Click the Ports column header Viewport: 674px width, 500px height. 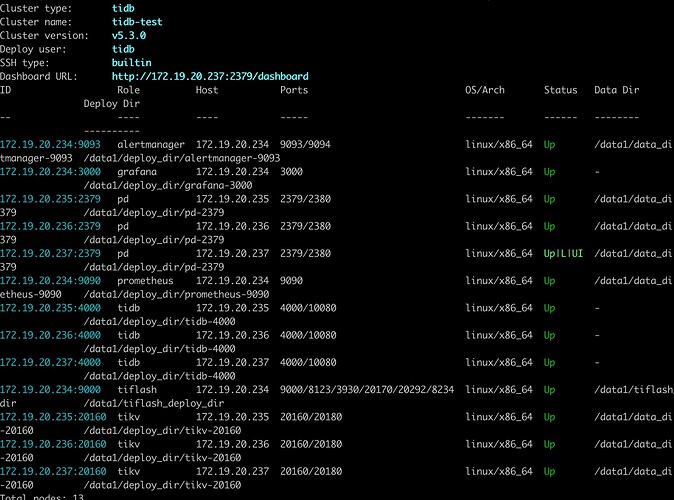[294, 90]
